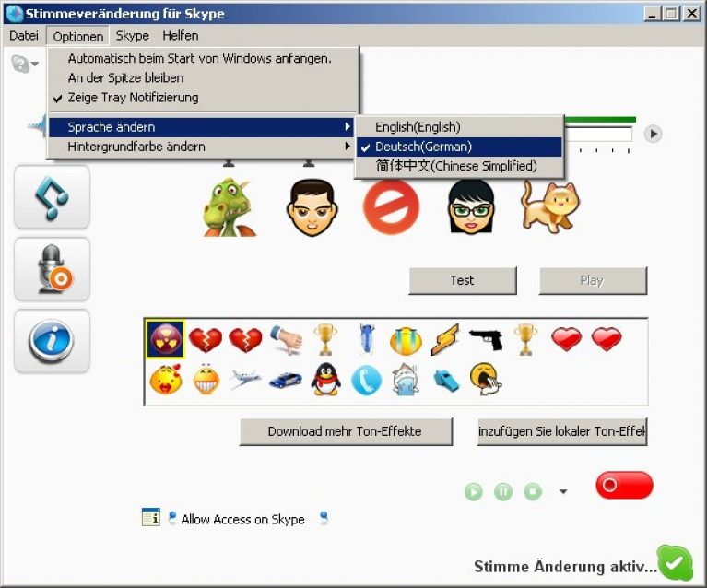This screenshot has height=588, width=707.
Task: Click the green stop playback button
Action: [x=533, y=491]
